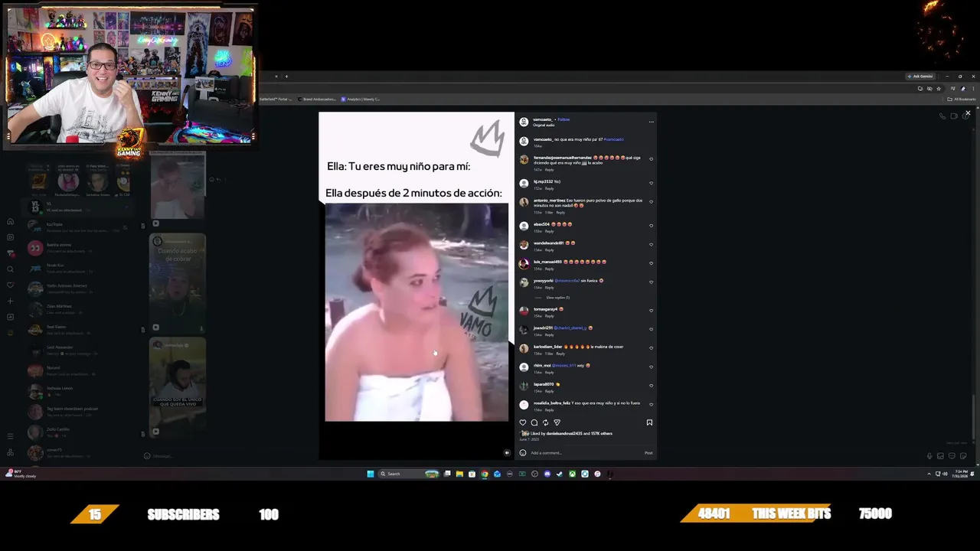This screenshot has width=980, height=551.
Task: Open the taskbar clock and date
Action: point(961,474)
